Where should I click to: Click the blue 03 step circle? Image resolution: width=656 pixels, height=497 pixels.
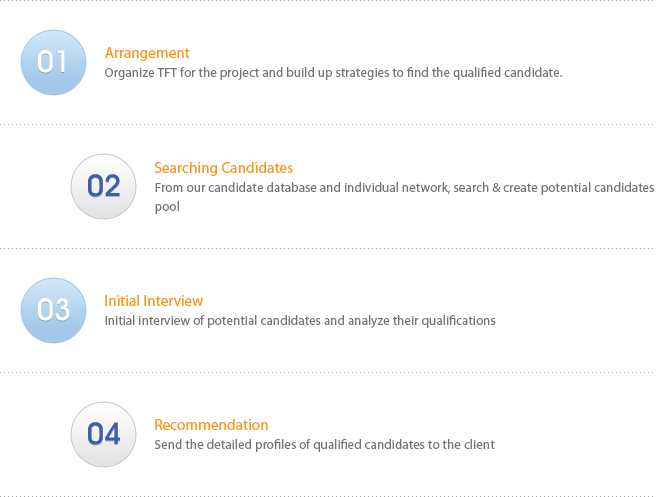point(54,310)
